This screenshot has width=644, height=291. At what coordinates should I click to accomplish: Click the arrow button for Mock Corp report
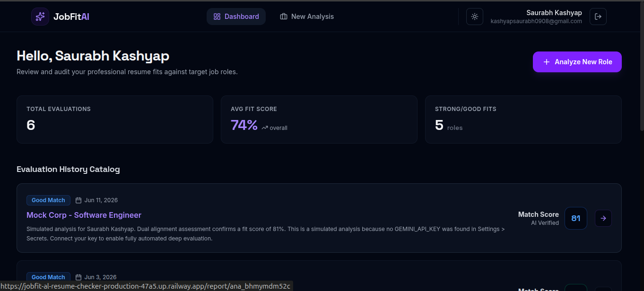point(603,218)
